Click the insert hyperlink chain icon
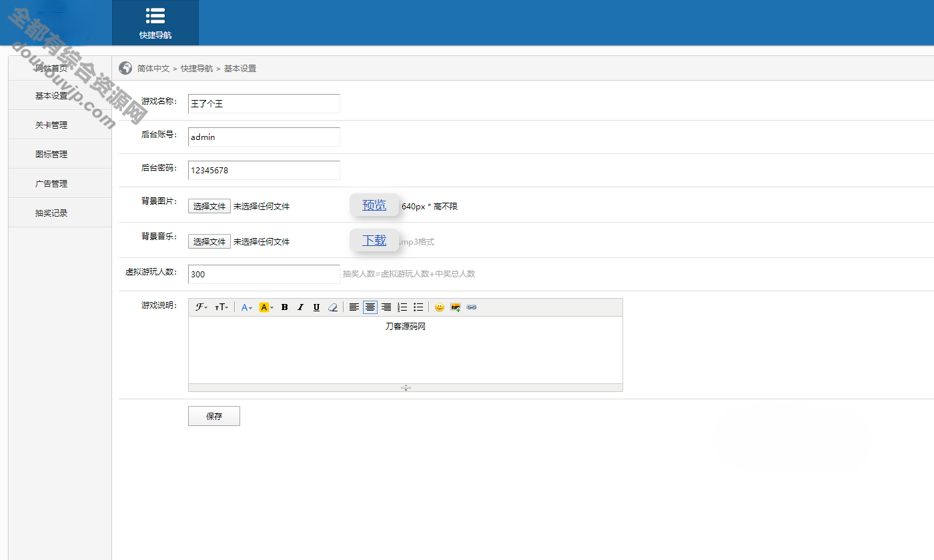The height and width of the screenshot is (560, 934). click(472, 307)
